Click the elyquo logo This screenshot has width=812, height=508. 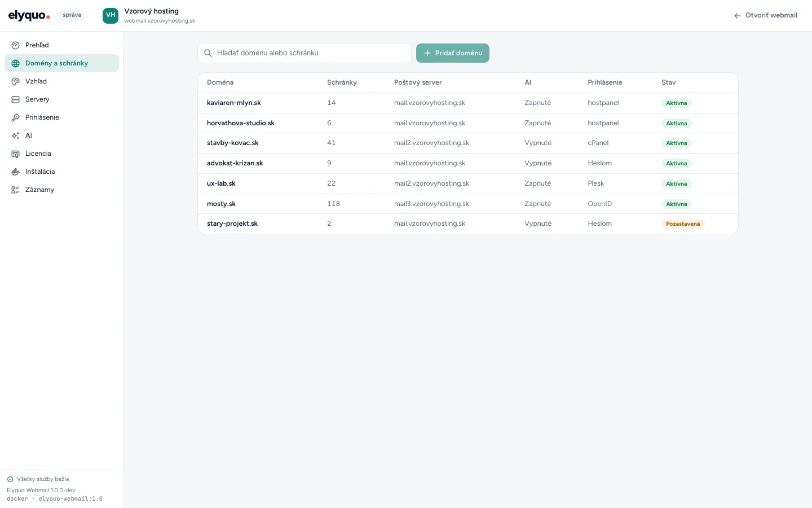[29, 16]
